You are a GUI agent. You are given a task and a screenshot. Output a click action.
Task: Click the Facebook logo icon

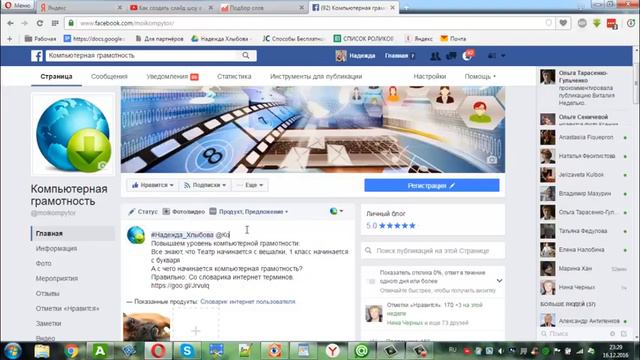tap(37, 56)
